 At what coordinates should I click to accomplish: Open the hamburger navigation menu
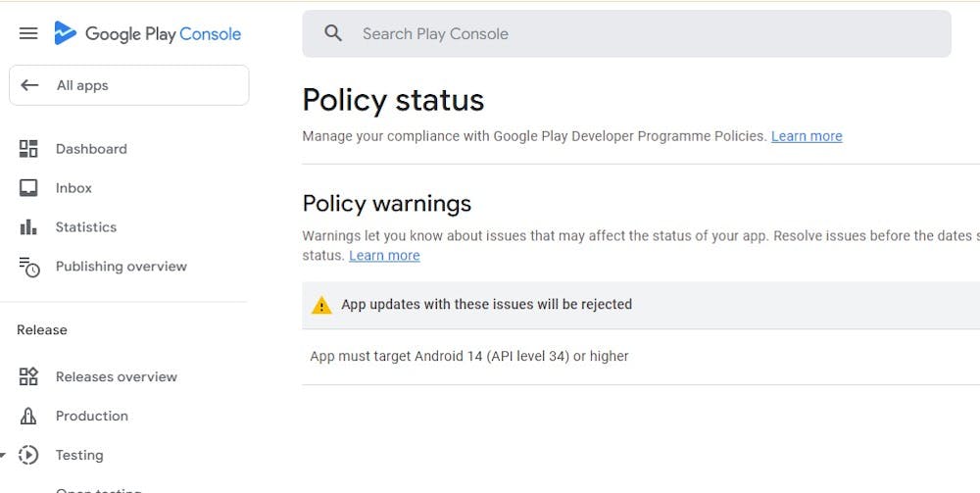[x=28, y=33]
